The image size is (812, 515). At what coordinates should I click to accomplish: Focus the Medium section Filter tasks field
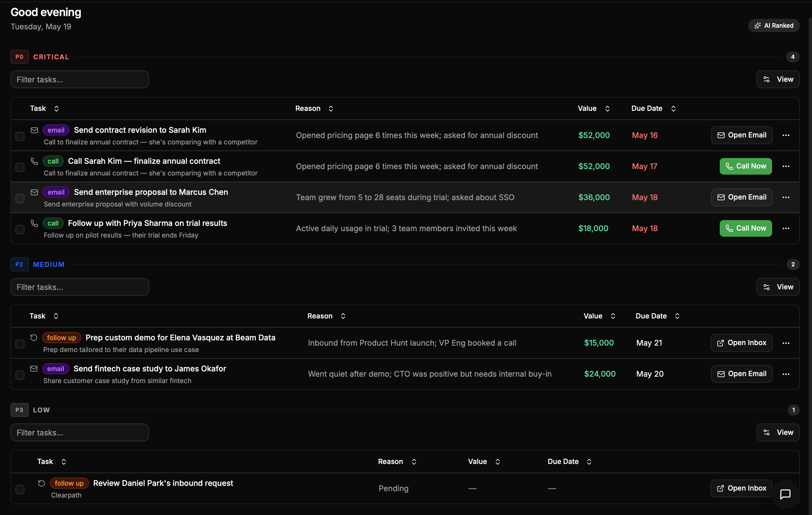80,287
